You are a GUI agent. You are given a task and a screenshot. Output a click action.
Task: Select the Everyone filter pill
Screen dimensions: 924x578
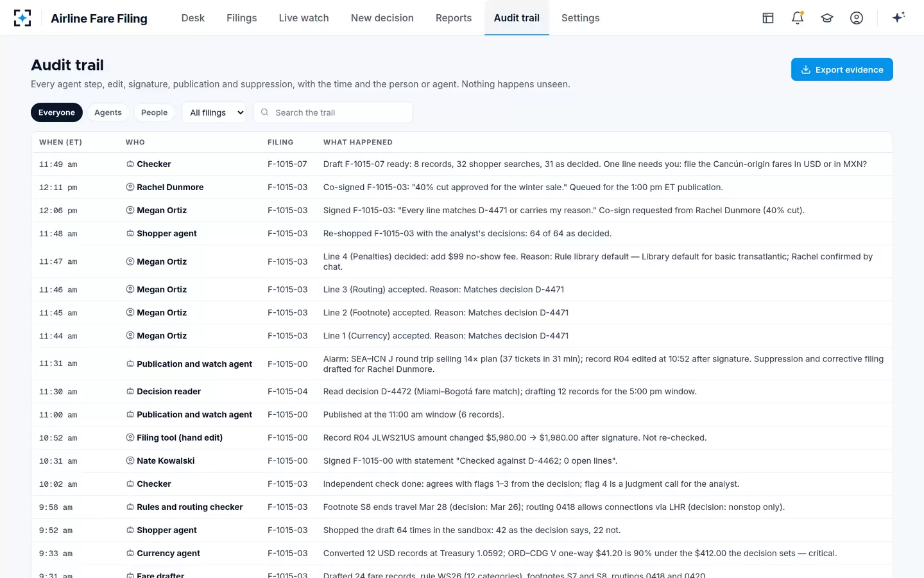(56, 112)
